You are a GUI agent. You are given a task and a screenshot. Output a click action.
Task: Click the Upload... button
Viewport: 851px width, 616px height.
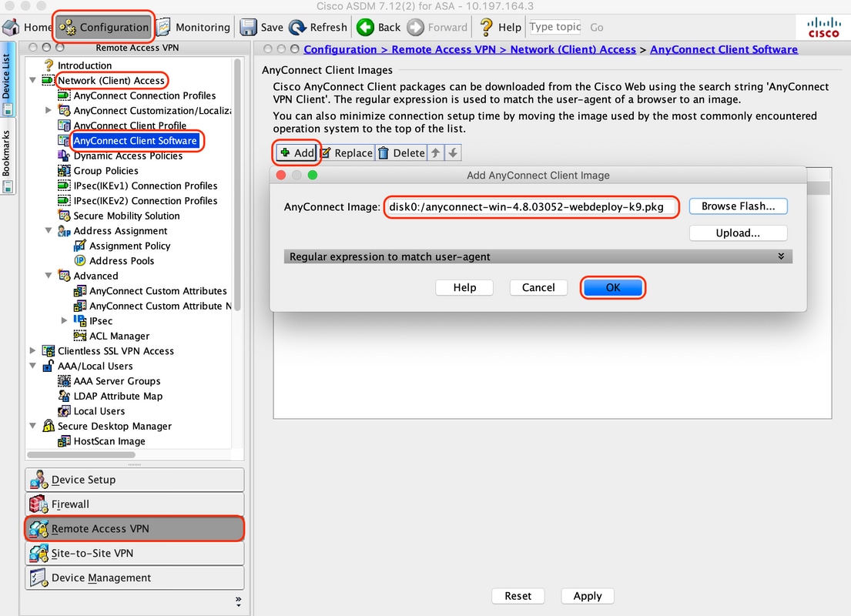(738, 233)
